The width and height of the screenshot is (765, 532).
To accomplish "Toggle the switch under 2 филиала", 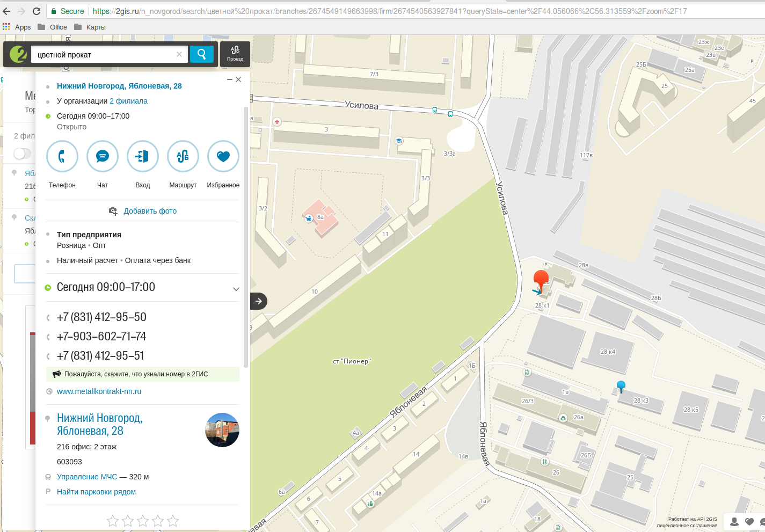I will pos(22,154).
